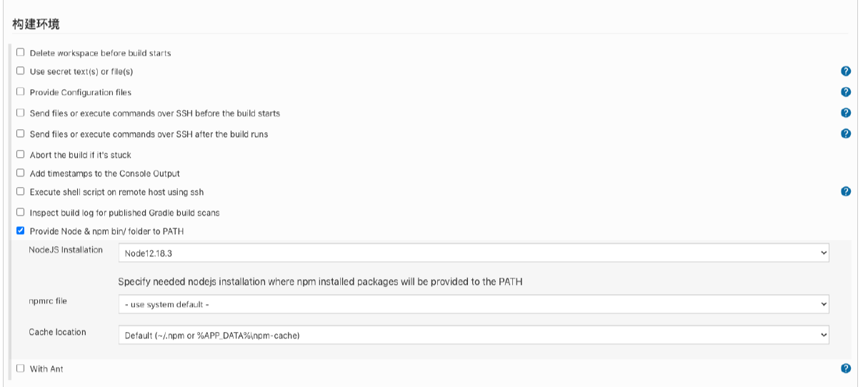Enable Abort the build if it's stuck
This screenshot has height=387, width=868.
[x=21, y=154]
